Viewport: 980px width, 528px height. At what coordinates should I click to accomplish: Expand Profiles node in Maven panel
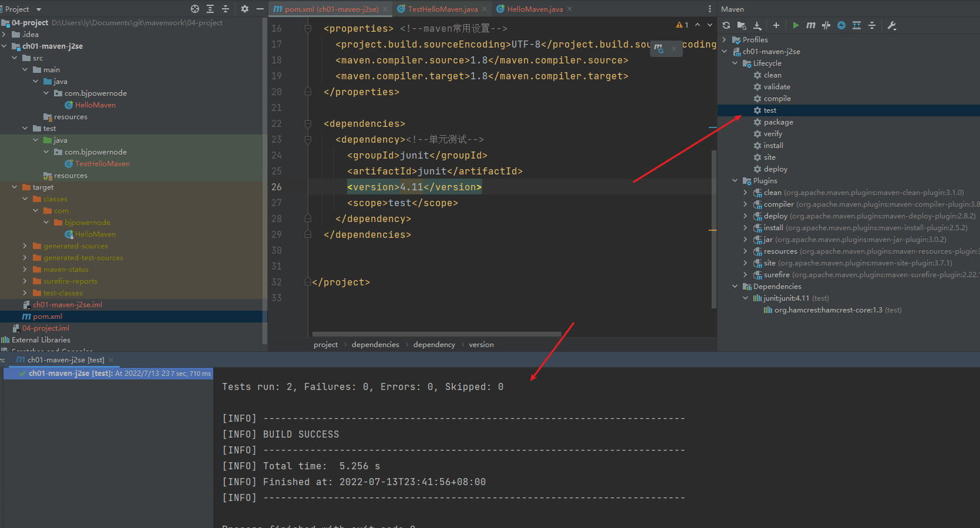tap(725, 40)
